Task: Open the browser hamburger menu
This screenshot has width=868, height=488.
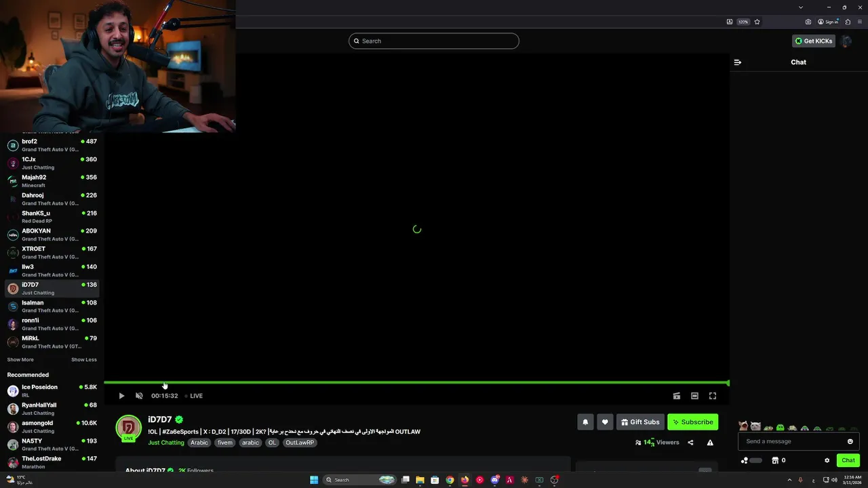Action: pyautogui.click(x=860, y=22)
